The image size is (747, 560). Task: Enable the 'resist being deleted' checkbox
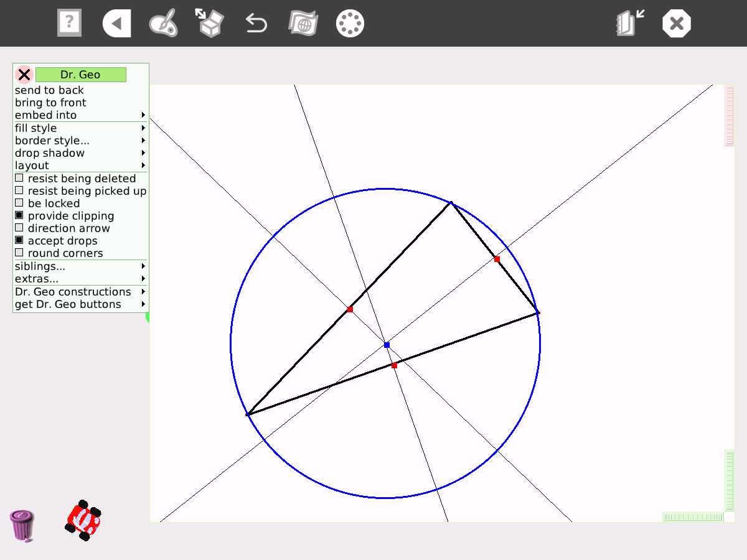[19, 179]
